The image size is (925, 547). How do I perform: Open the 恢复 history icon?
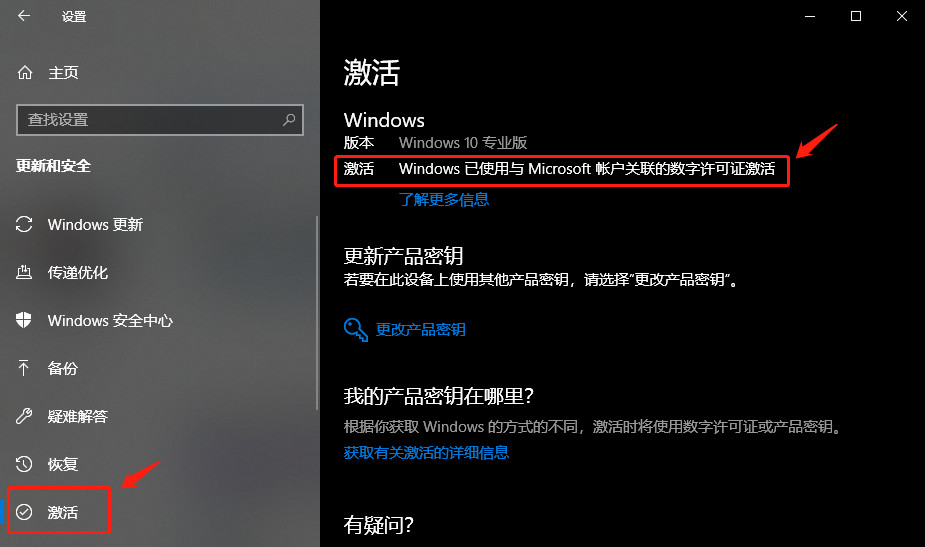tap(24, 464)
